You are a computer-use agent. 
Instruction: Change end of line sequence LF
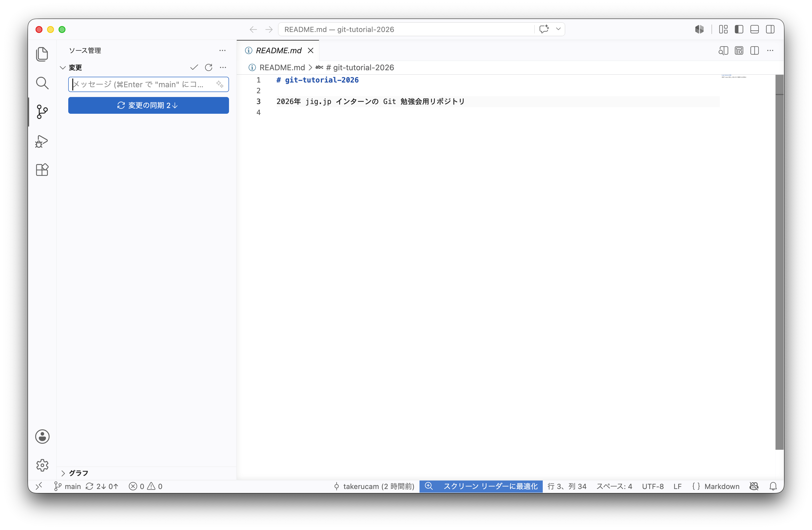coord(677,486)
